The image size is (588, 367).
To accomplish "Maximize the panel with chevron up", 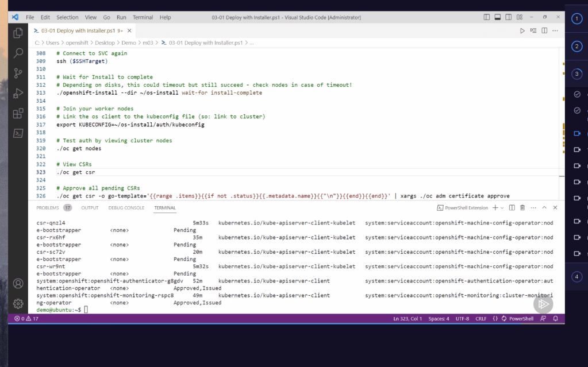I will 544,208.
